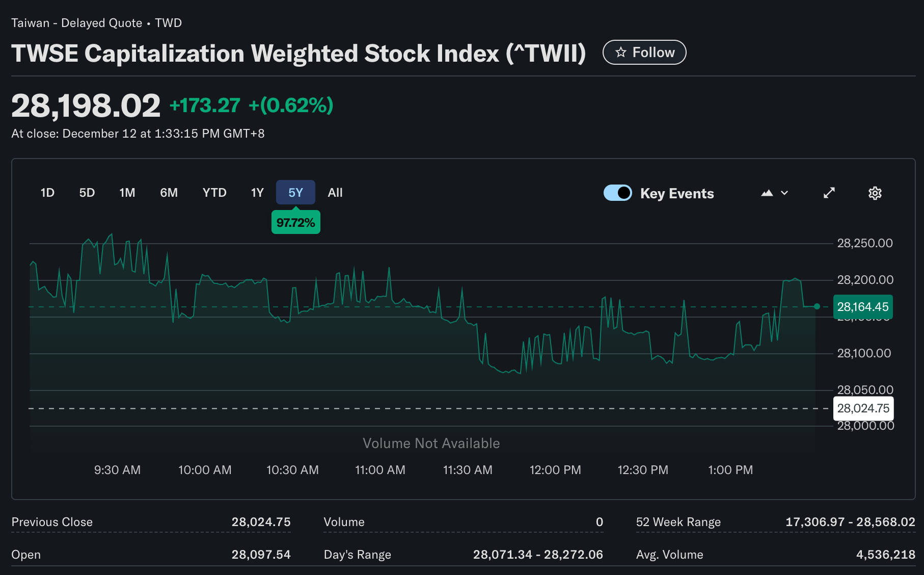This screenshot has height=575, width=924.
Task: Switch chart to 1M range
Action: (127, 193)
